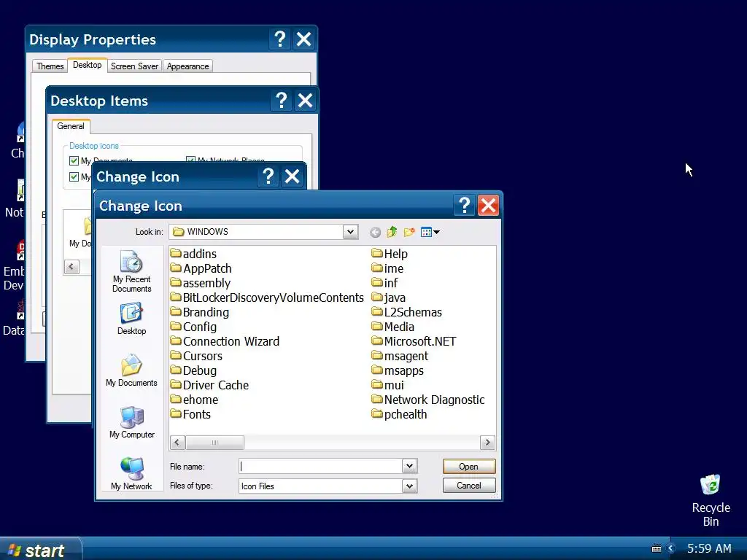The width and height of the screenshot is (747, 560).
Task: Select the assembly folder
Action: point(201,284)
